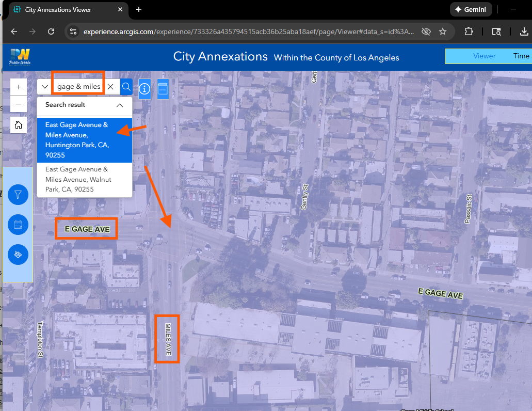Select the Huntington Park search result
This screenshot has height=411, width=532.
(x=77, y=140)
